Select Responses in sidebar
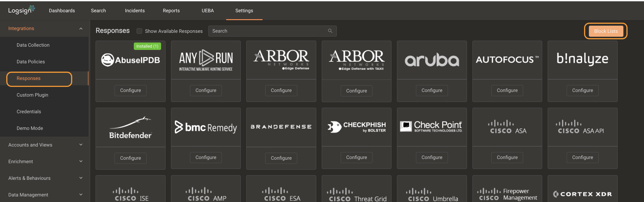This screenshot has width=644, height=202. point(28,78)
